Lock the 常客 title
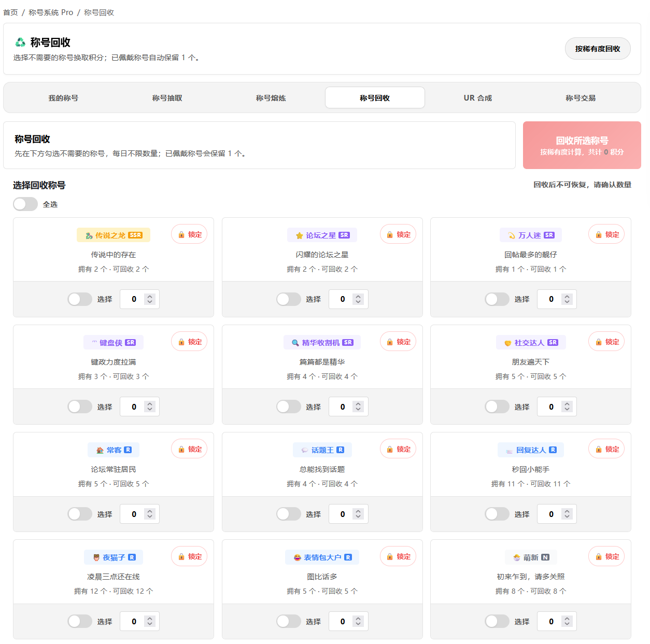The height and width of the screenshot is (644, 650). (x=189, y=449)
